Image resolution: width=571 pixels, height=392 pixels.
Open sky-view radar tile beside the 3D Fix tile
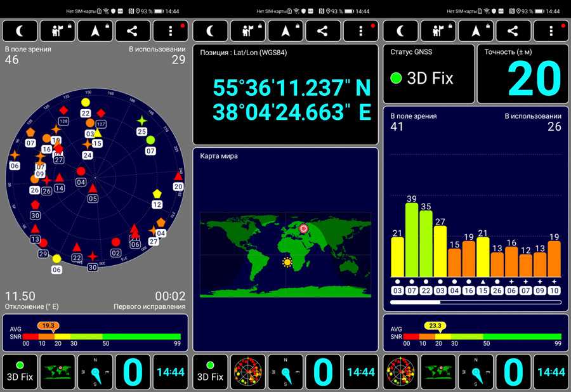(248, 372)
